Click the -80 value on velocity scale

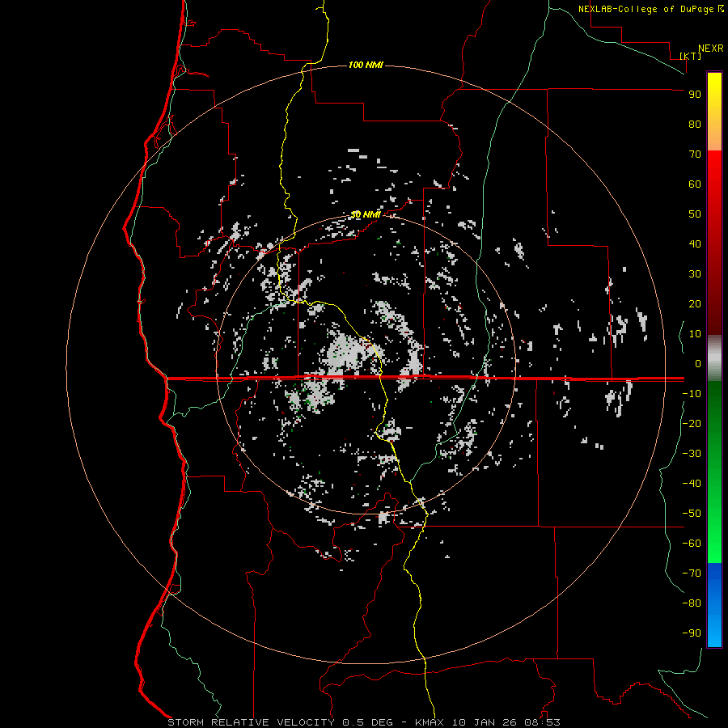pyautogui.click(x=692, y=603)
